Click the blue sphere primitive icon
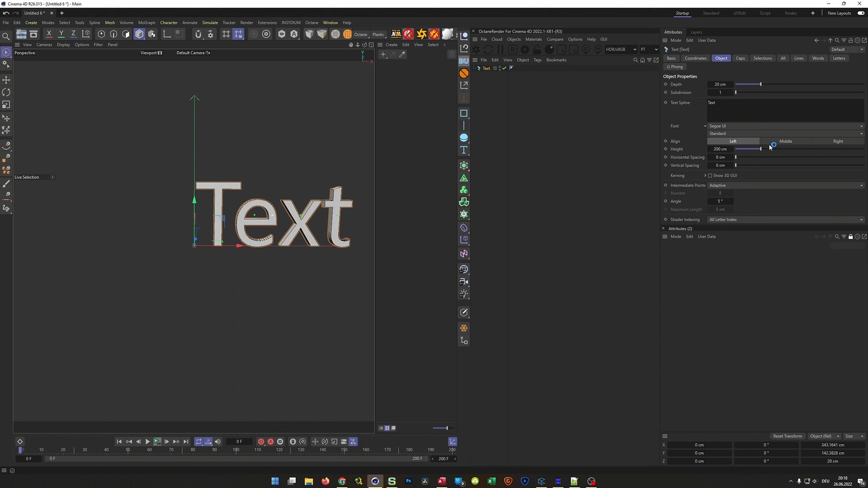The height and width of the screenshot is (488, 868). coord(464,138)
